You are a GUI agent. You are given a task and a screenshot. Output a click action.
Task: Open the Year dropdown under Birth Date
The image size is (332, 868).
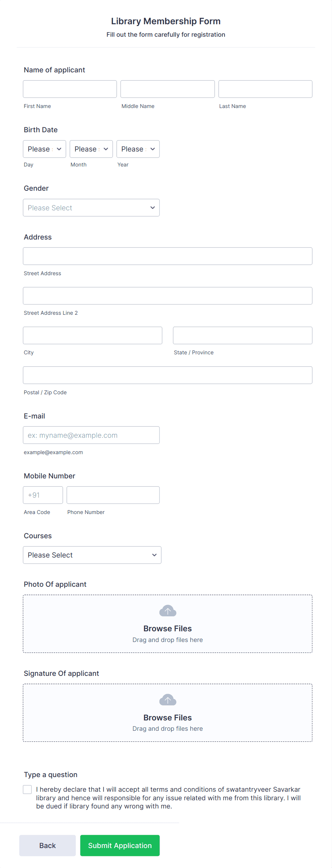click(x=137, y=149)
